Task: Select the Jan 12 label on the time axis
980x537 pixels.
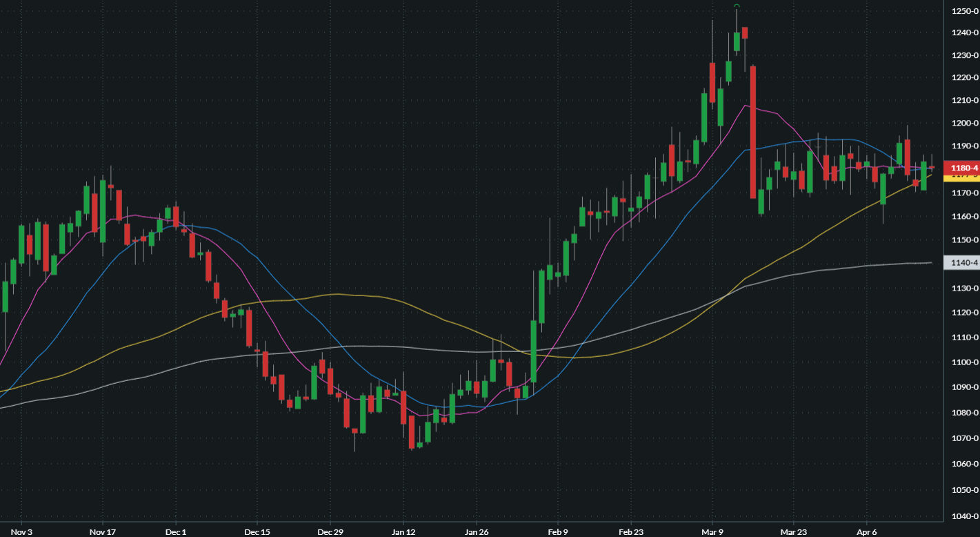Action: coord(403,531)
